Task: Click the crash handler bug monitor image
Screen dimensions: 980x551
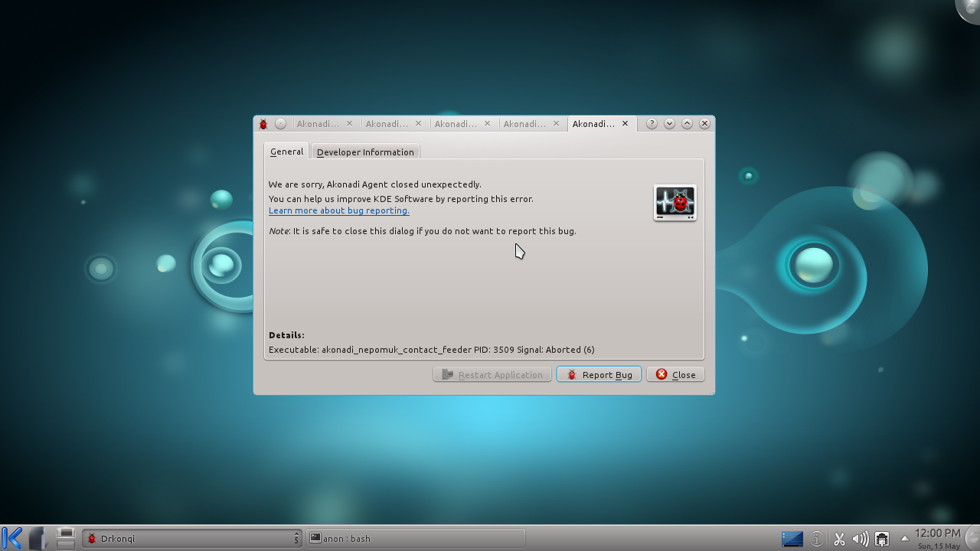Action: point(675,203)
